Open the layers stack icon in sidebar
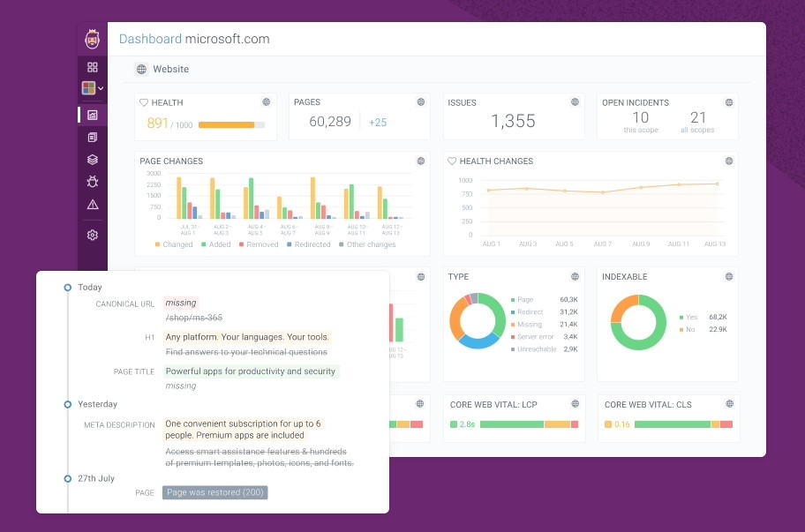 pyautogui.click(x=93, y=160)
